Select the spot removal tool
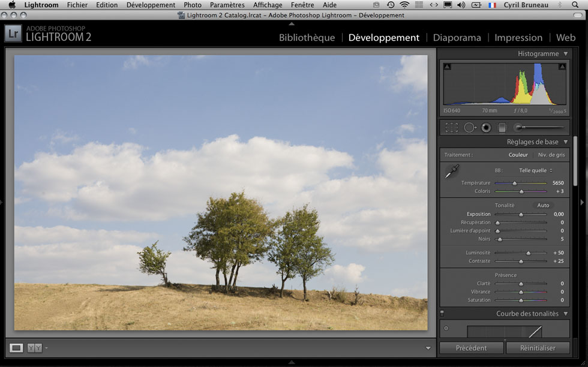The image size is (588, 367). (470, 128)
